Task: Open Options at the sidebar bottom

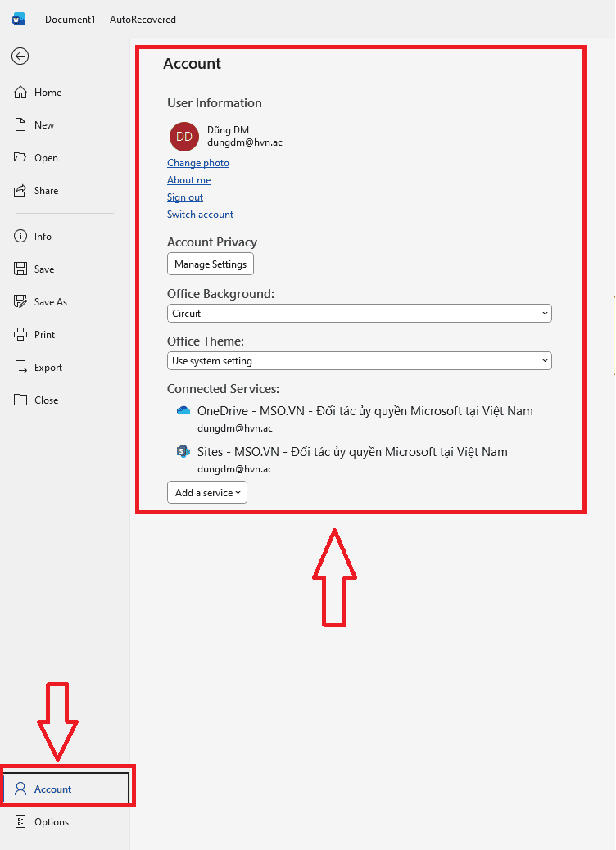Action: 51,822
